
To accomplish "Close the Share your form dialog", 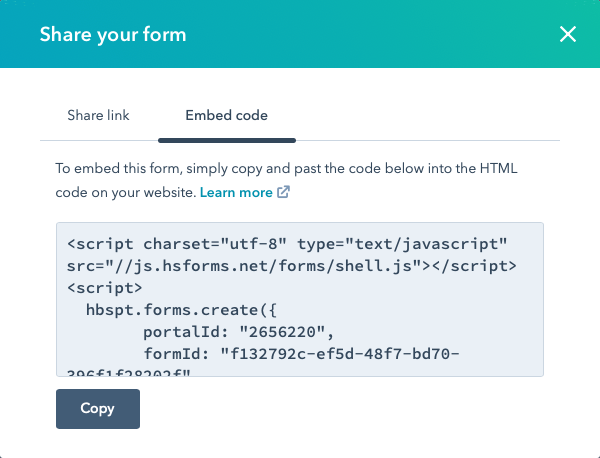I will tap(568, 34).
